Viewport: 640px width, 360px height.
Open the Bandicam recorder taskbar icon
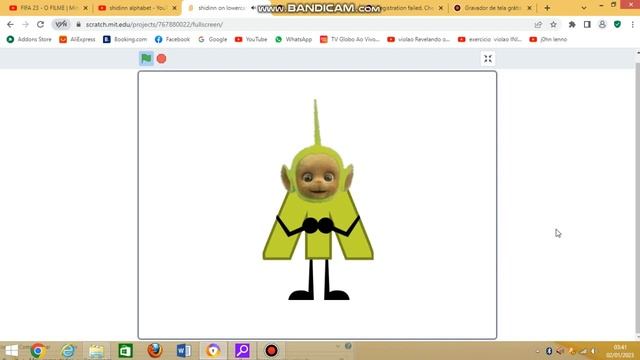click(271, 351)
